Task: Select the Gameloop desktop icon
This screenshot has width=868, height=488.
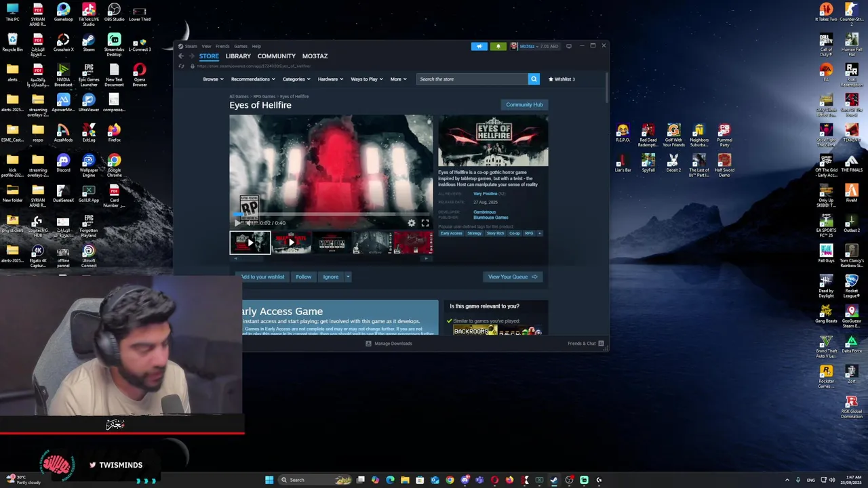Action: click(63, 13)
